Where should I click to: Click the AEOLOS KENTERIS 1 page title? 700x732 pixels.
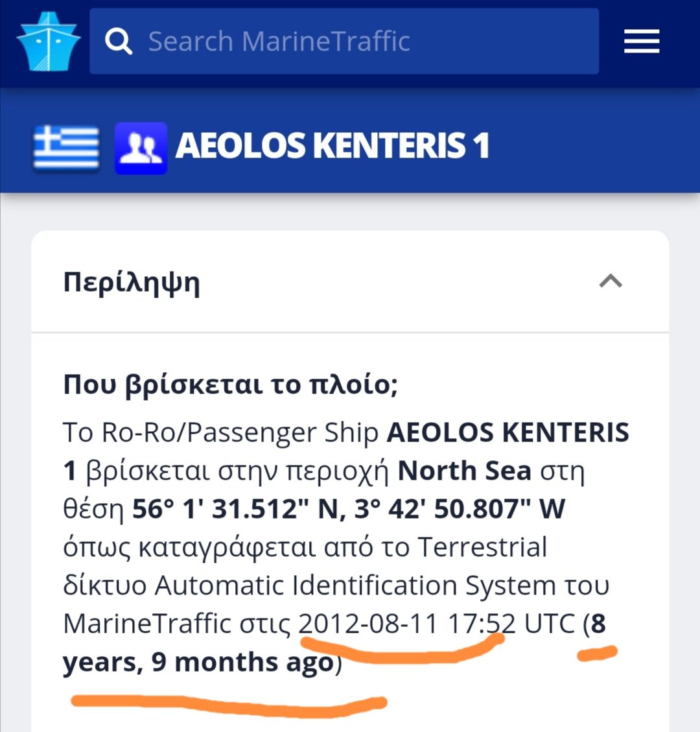pyautogui.click(x=332, y=146)
